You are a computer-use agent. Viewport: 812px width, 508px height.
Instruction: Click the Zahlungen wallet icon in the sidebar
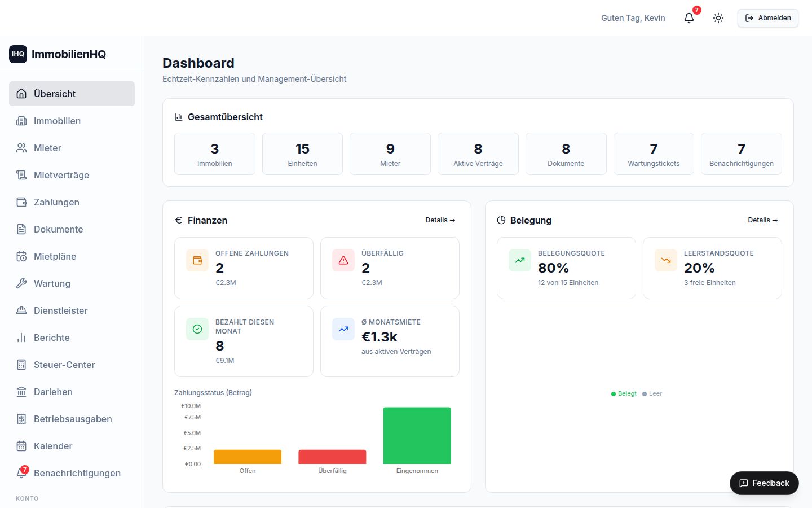tap(21, 202)
